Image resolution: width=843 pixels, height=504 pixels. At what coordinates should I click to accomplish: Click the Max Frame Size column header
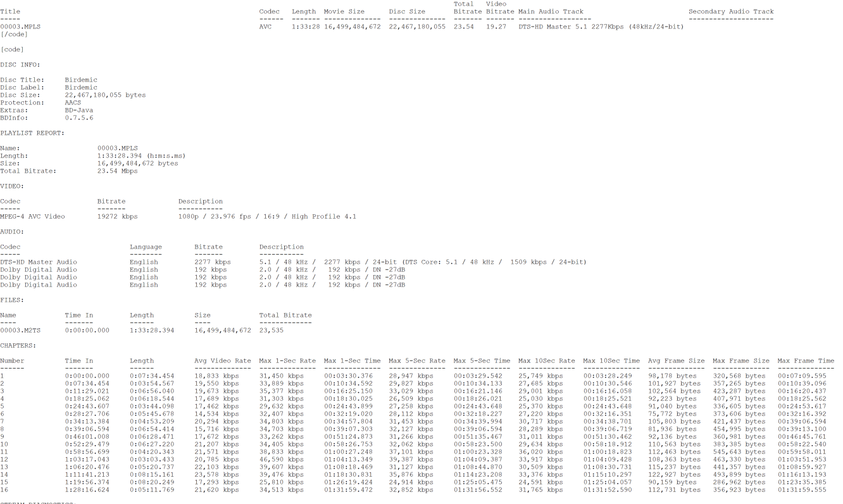pyautogui.click(x=741, y=360)
